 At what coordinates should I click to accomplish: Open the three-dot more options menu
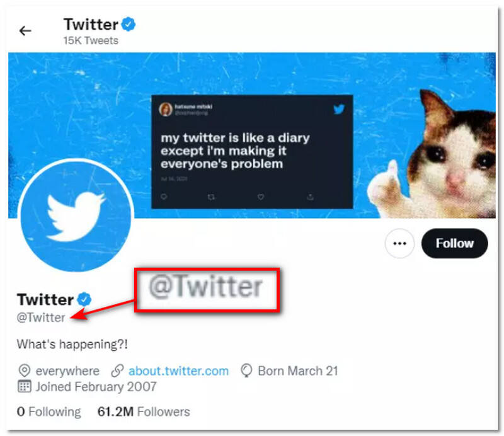(399, 243)
